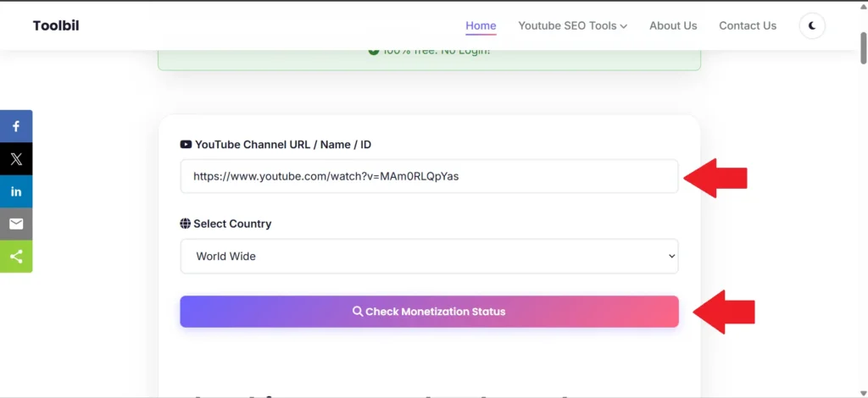Toggle dark mode moon button

pyautogui.click(x=812, y=26)
